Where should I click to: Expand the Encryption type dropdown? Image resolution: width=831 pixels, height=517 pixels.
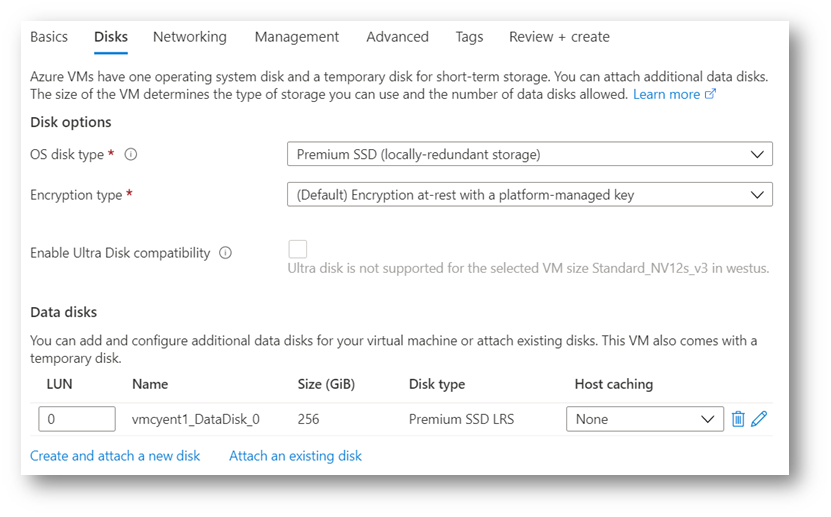click(x=529, y=195)
